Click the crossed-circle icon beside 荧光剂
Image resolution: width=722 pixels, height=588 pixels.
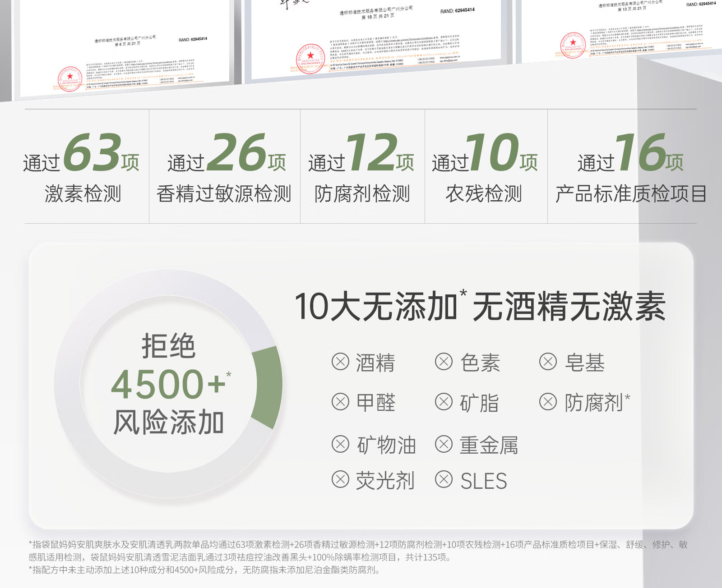pyautogui.click(x=340, y=479)
